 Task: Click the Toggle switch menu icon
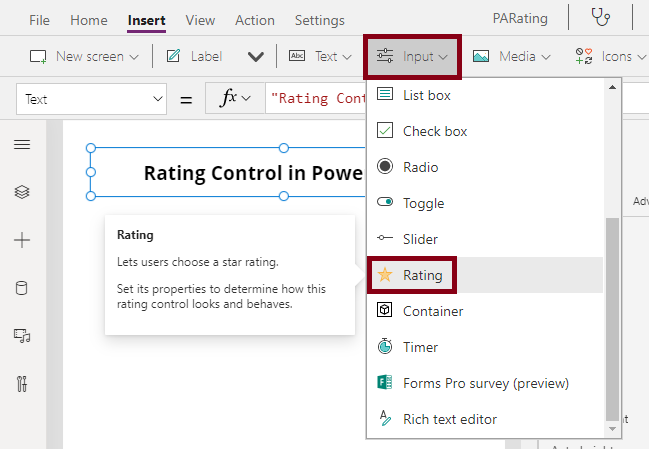pyautogui.click(x=385, y=202)
